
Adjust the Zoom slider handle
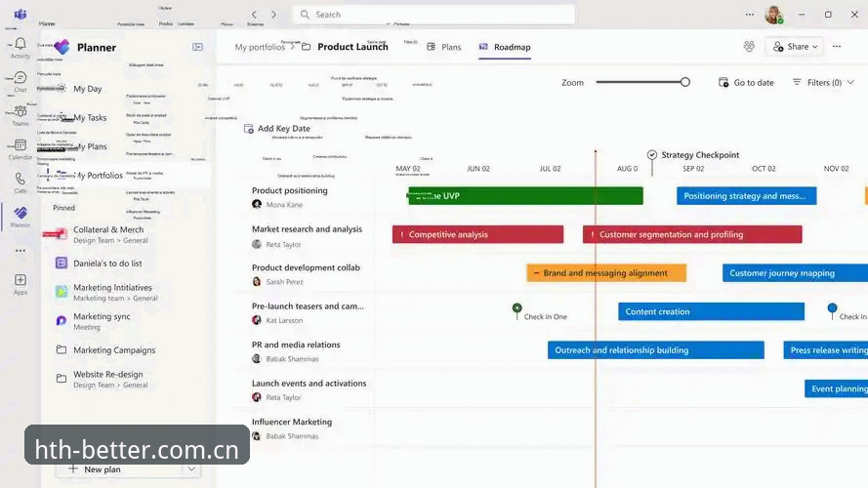coord(685,82)
